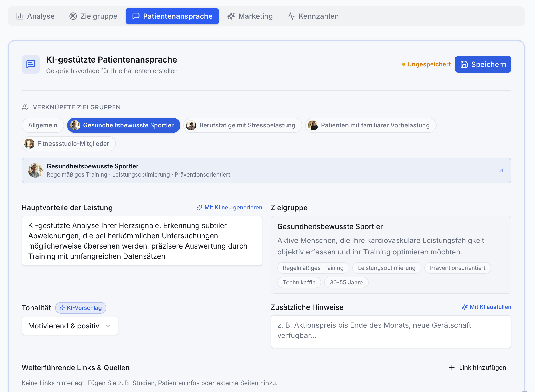535x392 pixels.
Task: Switch to the Zielgruppe tab
Action: 93,16
